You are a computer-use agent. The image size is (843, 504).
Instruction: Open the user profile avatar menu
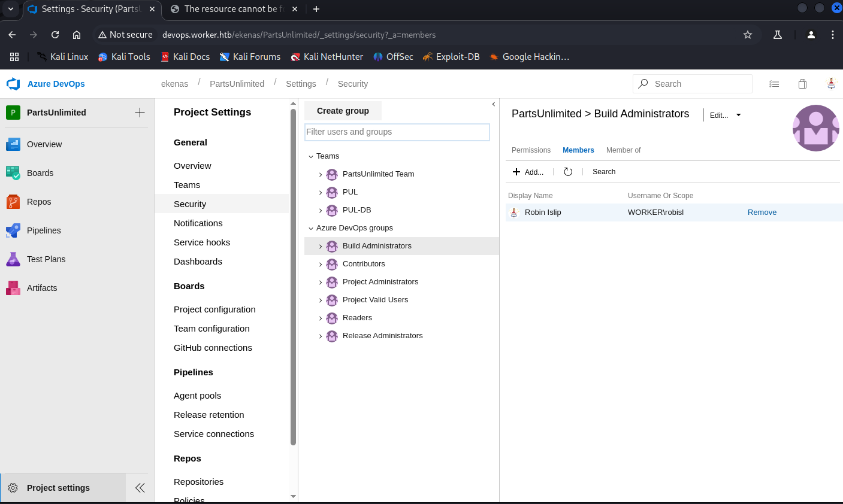coord(831,84)
